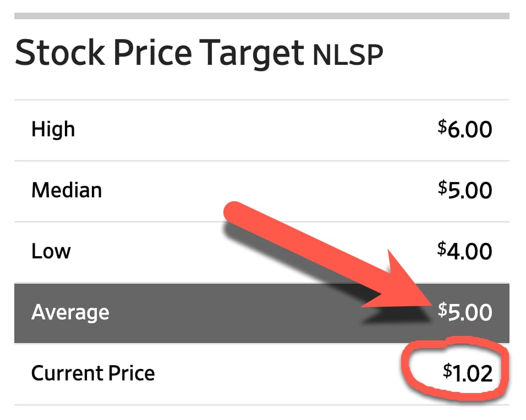Select the Median row label
This screenshot has width=526, height=420.
[x=67, y=191]
